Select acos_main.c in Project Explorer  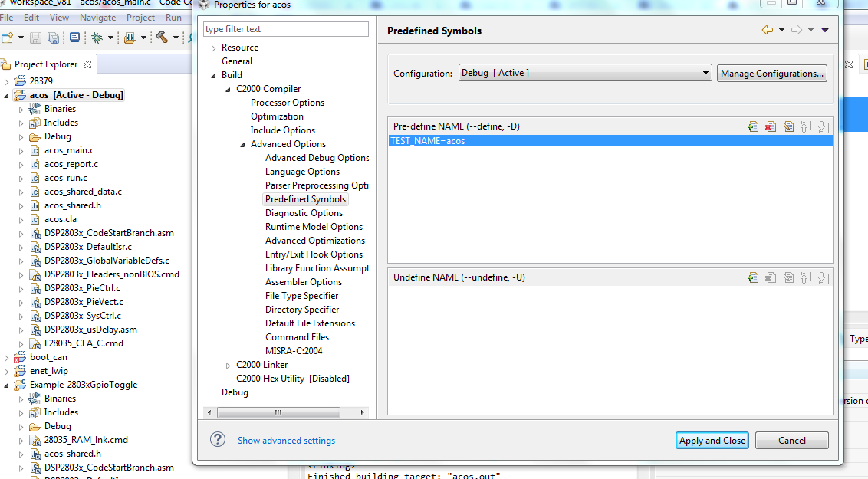69,150
